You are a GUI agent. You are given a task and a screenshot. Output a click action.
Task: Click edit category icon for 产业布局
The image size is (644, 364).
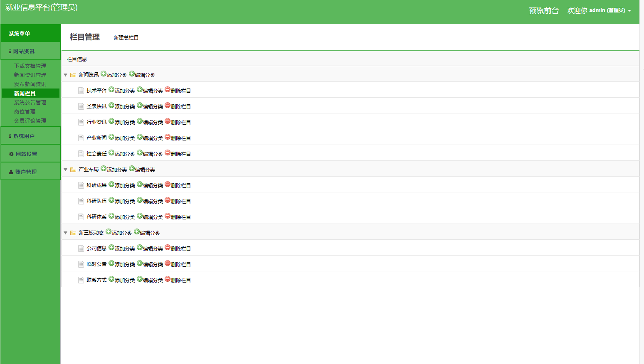click(132, 169)
